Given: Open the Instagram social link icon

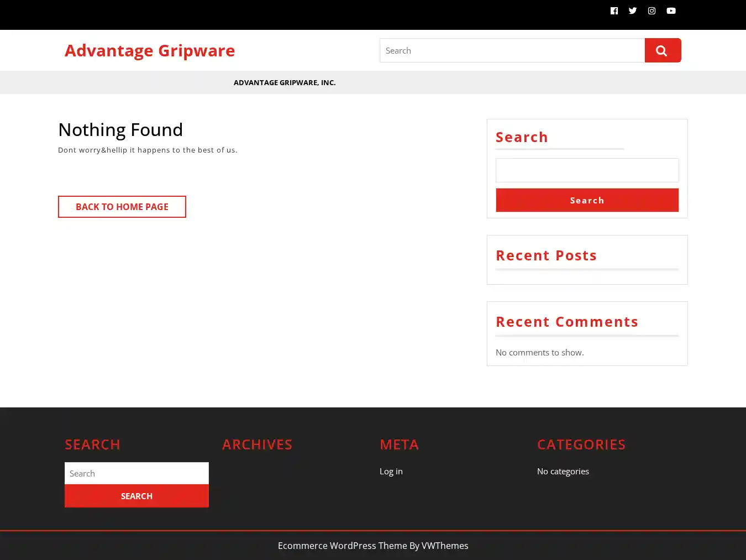Looking at the screenshot, I should click(652, 11).
